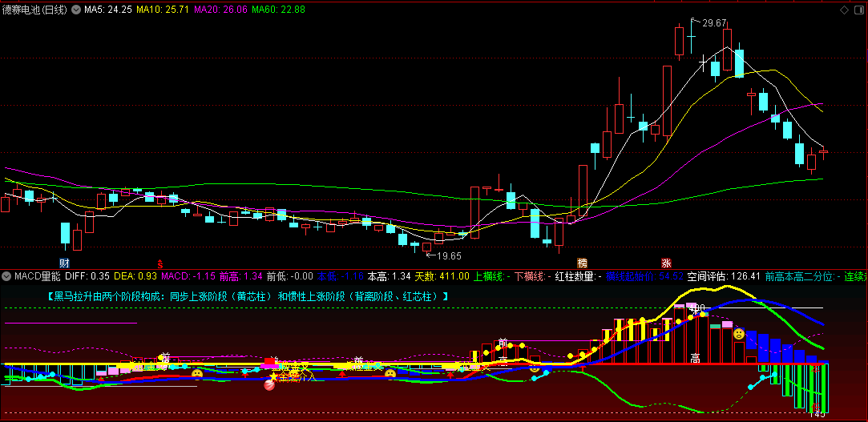
Task: Click the red ball signal in the MACD panel
Action: point(270,385)
